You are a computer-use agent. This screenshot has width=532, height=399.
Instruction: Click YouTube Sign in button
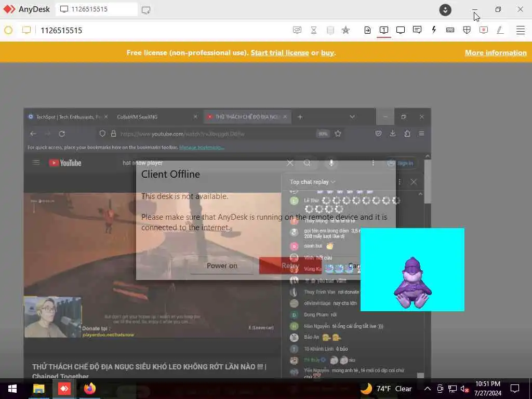click(401, 163)
